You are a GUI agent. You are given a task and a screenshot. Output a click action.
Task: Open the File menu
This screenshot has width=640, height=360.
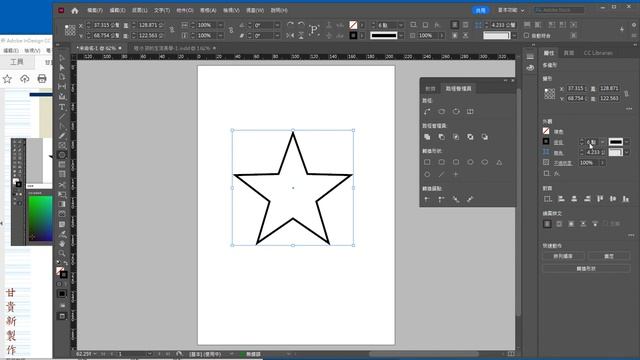(95, 10)
